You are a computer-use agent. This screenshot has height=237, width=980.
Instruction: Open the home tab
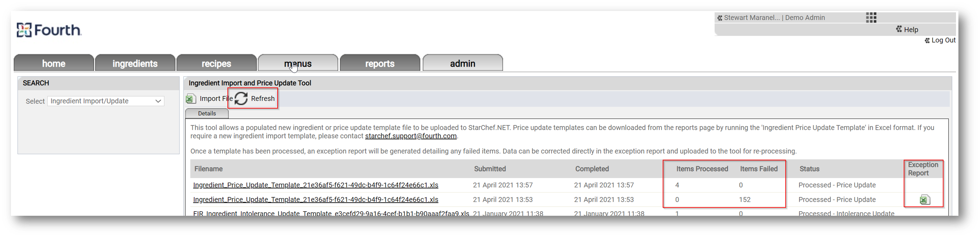click(x=54, y=63)
